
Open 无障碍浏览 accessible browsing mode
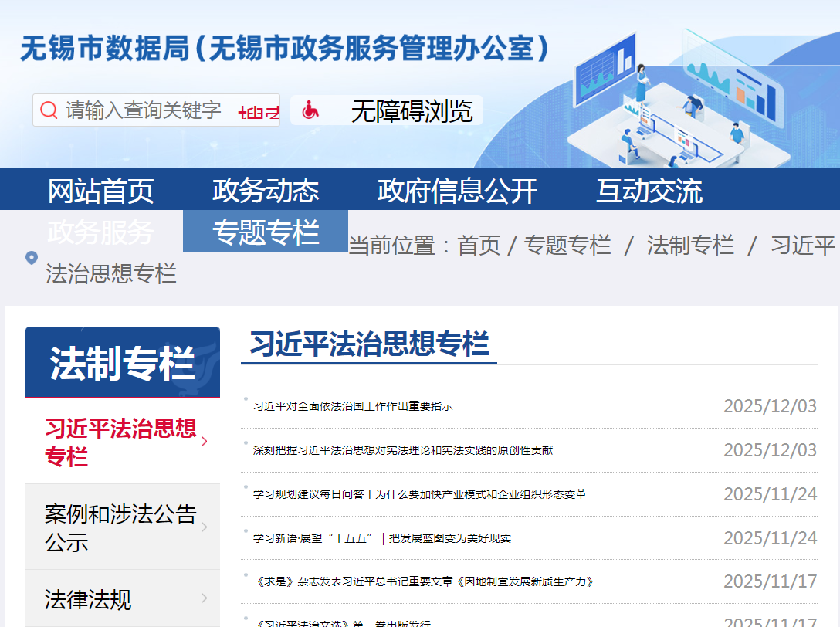[x=411, y=111]
